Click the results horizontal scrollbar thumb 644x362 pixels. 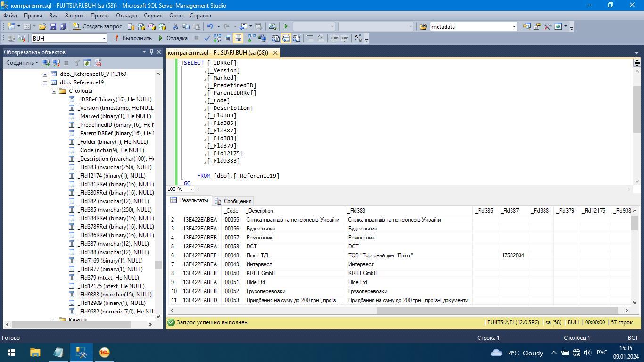(x=497, y=310)
